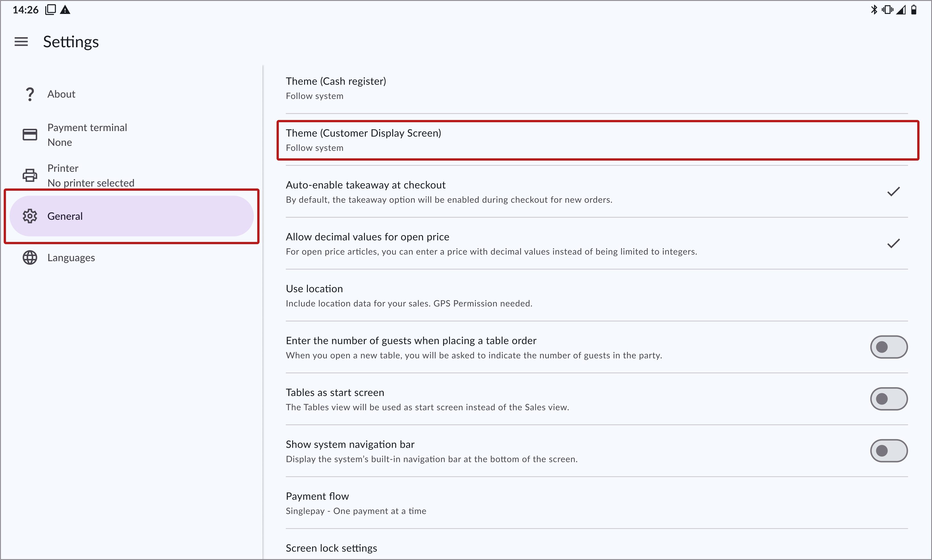
Task: Tap the screenshot notification icon in status bar
Action: (50, 10)
